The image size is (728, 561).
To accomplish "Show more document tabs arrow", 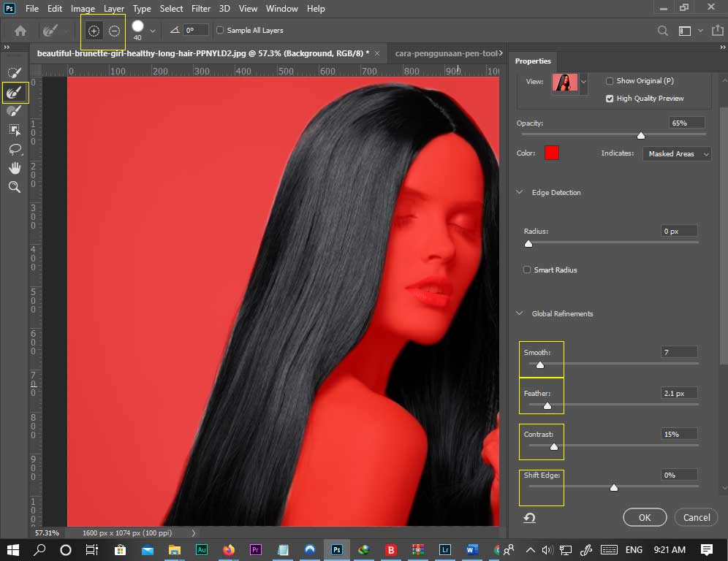I will point(501,53).
